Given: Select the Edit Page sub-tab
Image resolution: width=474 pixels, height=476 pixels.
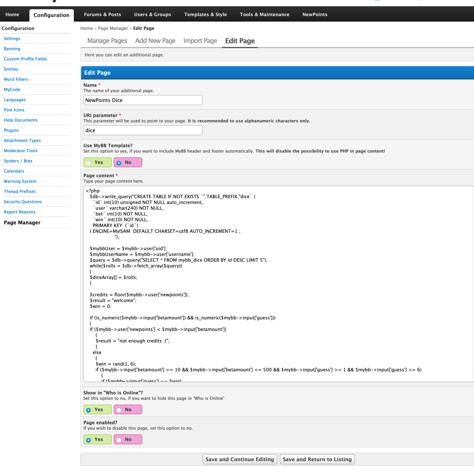Looking at the screenshot, I should pos(240,41).
